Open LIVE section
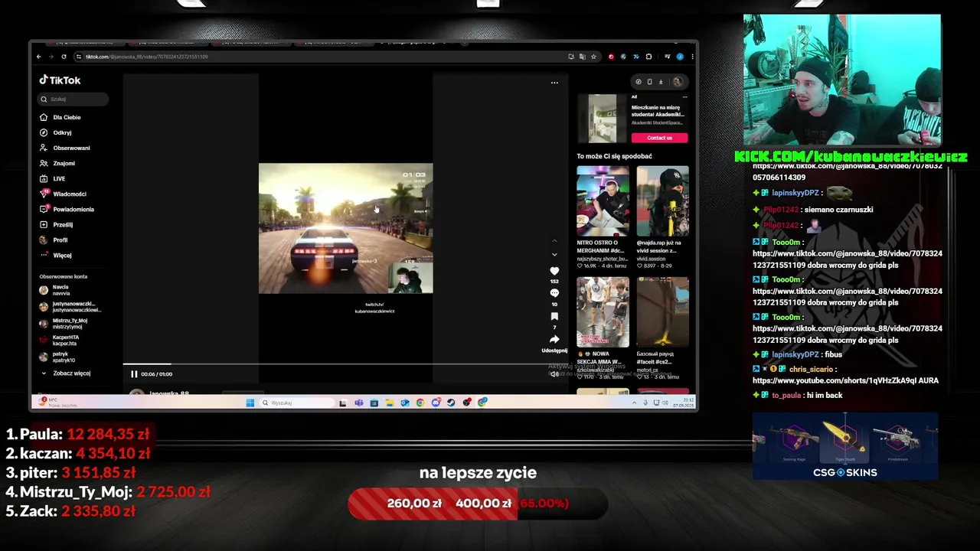Image resolution: width=980 pixels, height=551 pixels. (53, 178)
